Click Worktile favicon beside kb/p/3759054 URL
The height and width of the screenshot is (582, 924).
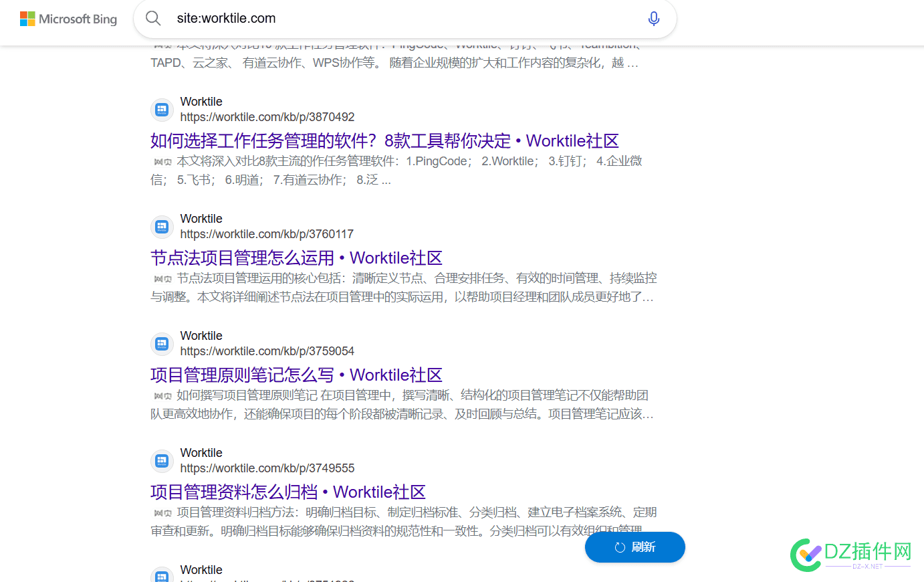[x=162, y=344]
